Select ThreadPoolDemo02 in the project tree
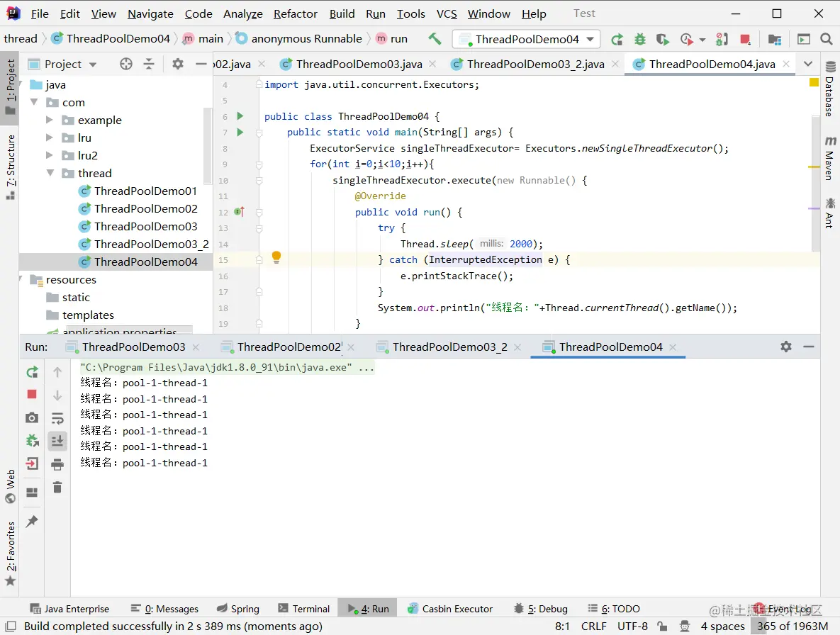Viewport: 840px width, 635px height. 146,208
